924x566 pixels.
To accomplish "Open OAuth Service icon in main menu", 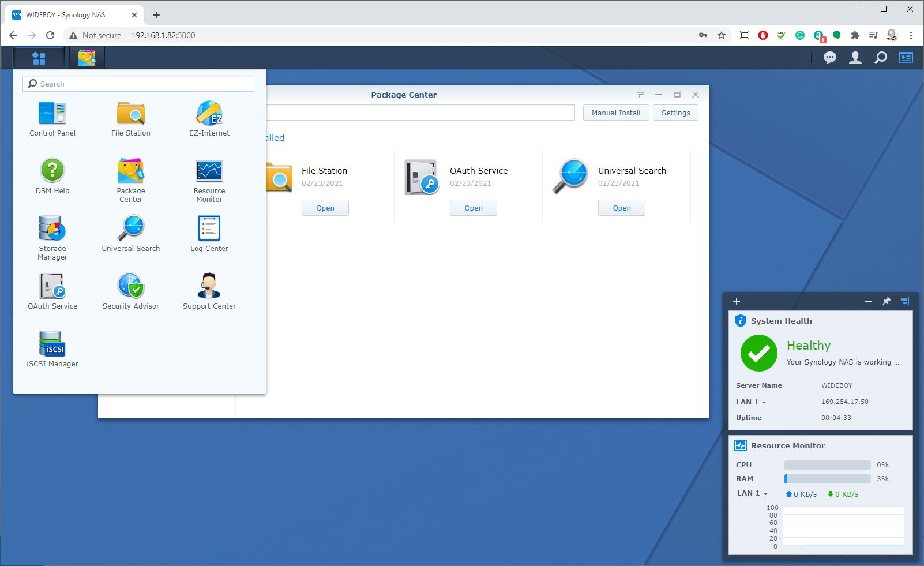I will point(52,292).
